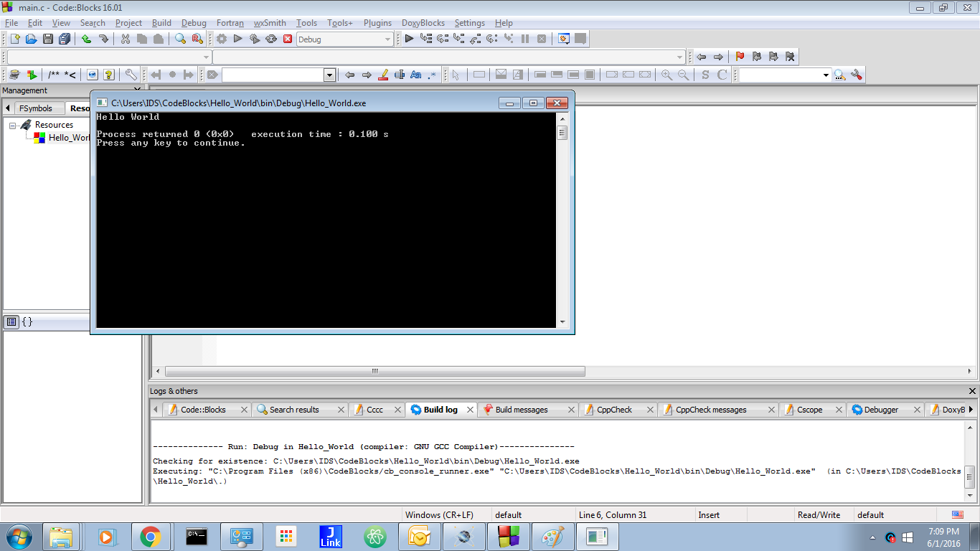
Task: Toggle occurrence highlighting with the pen icon
Action: click(382, 74)
